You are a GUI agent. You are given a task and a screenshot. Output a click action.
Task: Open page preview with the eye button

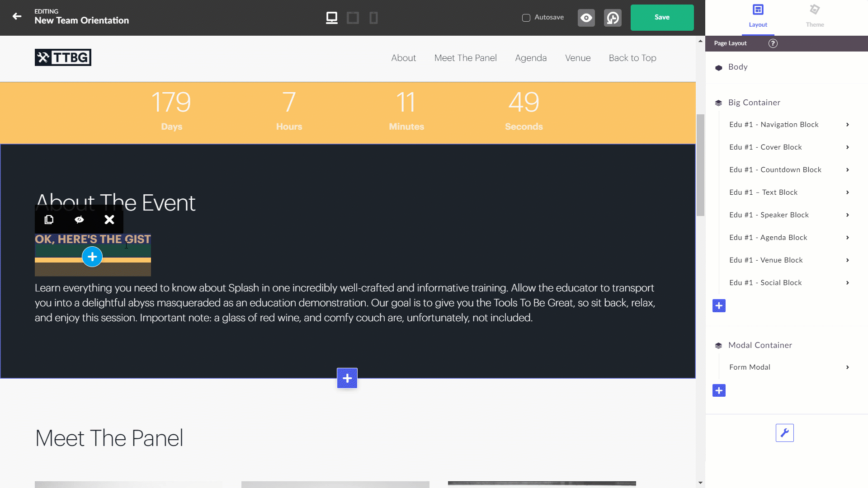tap(586, 18)
